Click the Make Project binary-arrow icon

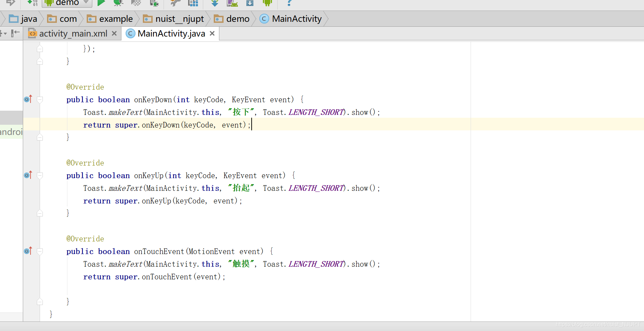tap(32, 3)
